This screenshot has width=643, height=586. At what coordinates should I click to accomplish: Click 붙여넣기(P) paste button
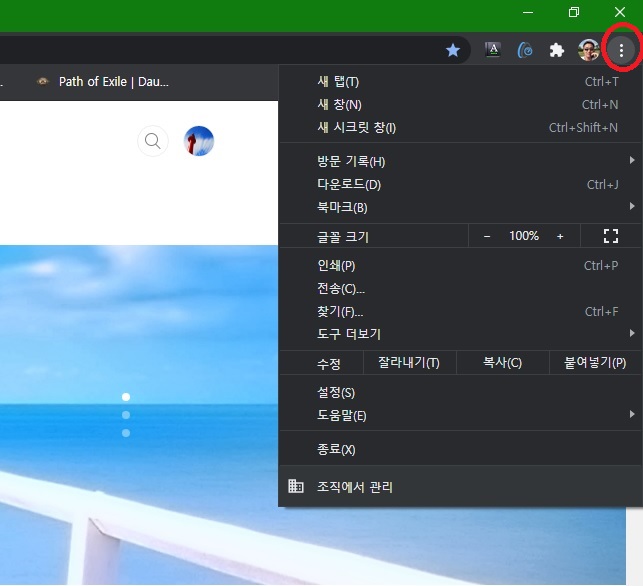[x=595, y=363]
